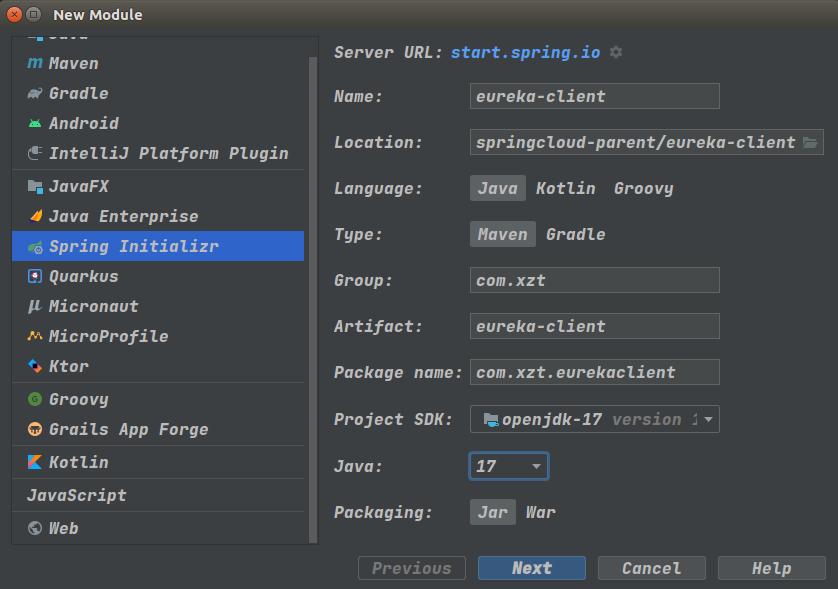Set packaging to War
838x589 pixels.
point(541,512)
